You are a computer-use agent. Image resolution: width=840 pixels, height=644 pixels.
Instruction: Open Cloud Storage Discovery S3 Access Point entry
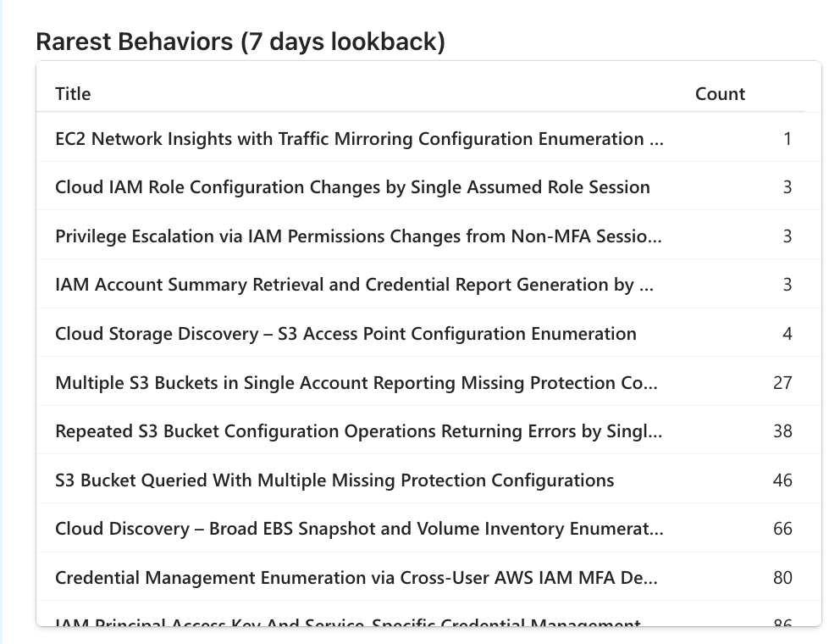(345, 334)
